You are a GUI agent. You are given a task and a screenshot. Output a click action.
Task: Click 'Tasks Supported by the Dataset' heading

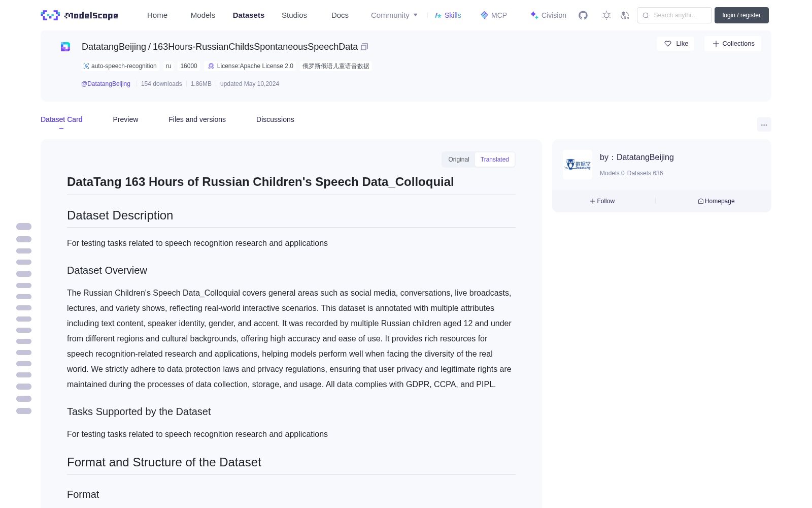[139, 412]
